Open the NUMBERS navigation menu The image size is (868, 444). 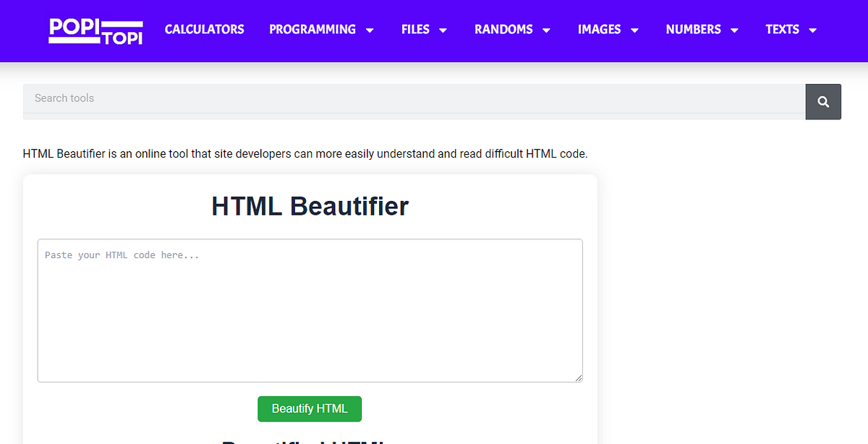click(693, 30)
